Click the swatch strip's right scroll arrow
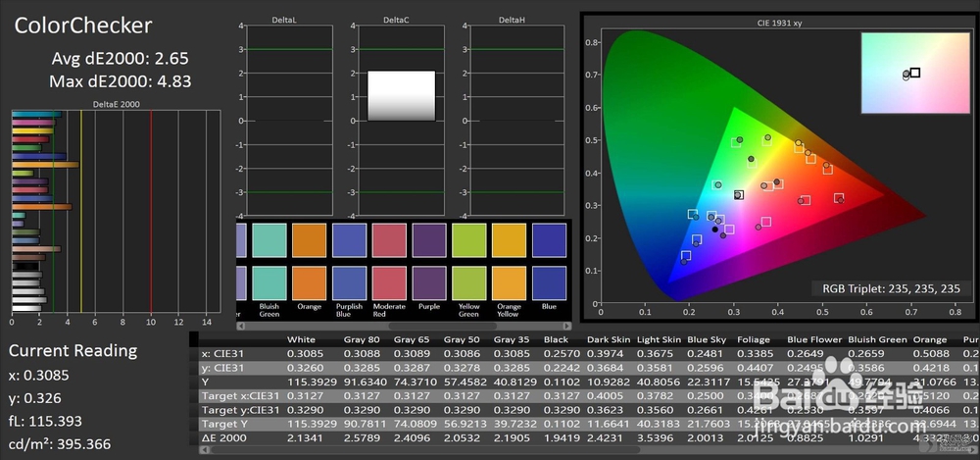 click(566, 326)
